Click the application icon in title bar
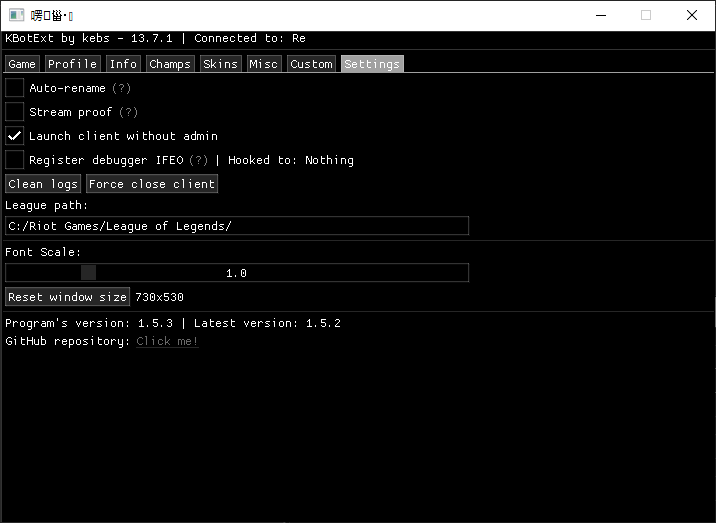 click(16, 15)
